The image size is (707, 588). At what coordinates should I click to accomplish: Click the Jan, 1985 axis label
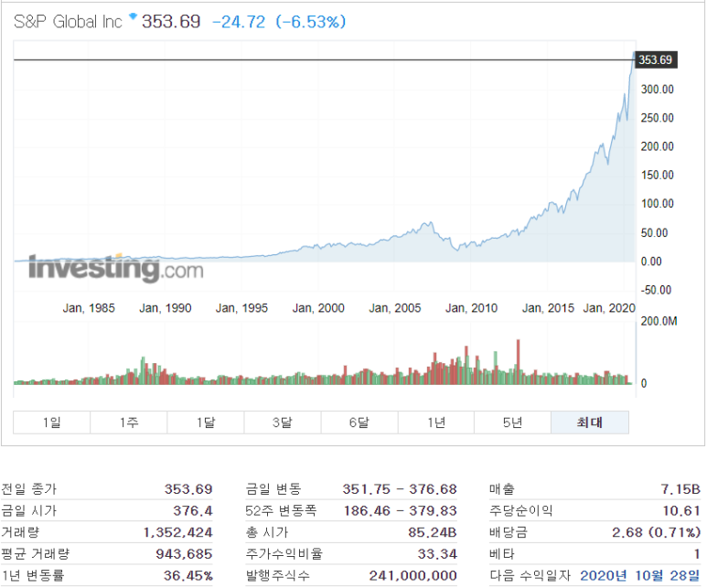point(89,308)
